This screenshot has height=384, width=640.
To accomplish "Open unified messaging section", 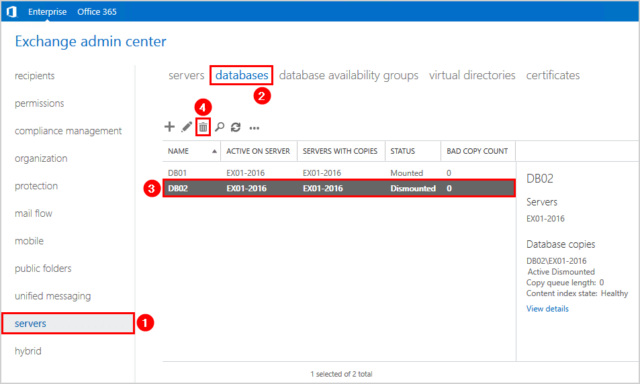I will click(53, 296).
